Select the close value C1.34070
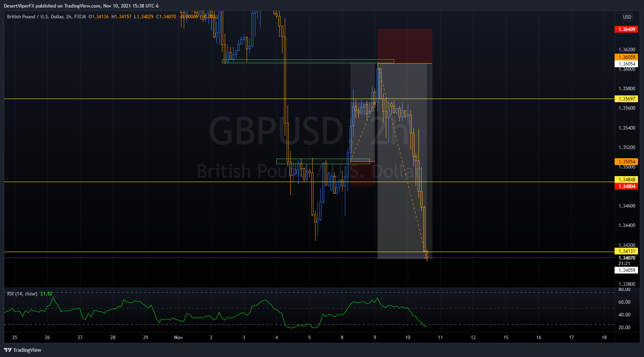This screenshot has height=357, width=644. pos(166,17)
